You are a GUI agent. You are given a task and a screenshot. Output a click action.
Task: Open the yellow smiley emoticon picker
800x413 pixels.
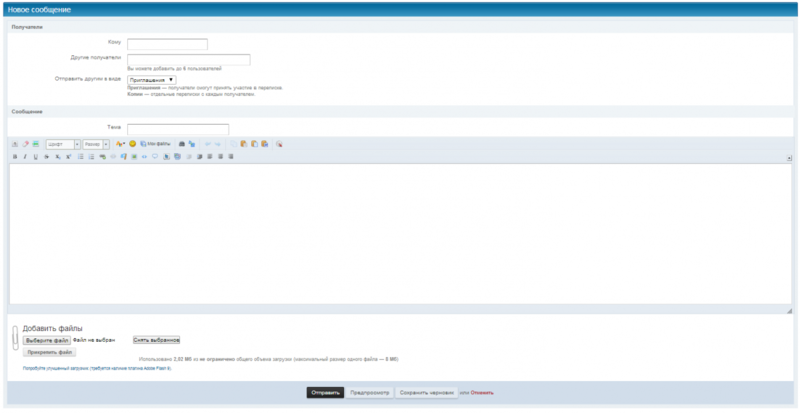pyautogui.click(x=133, y=144)
